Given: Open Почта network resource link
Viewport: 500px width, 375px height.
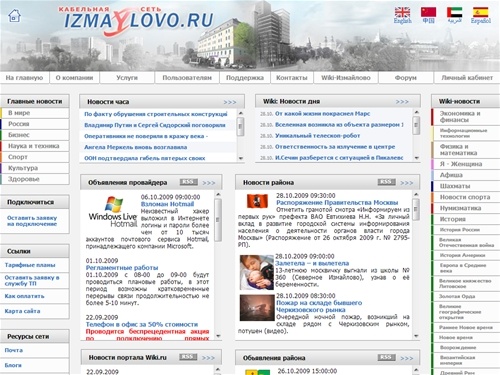Looking at the screenshot, I should coord(14,350).
